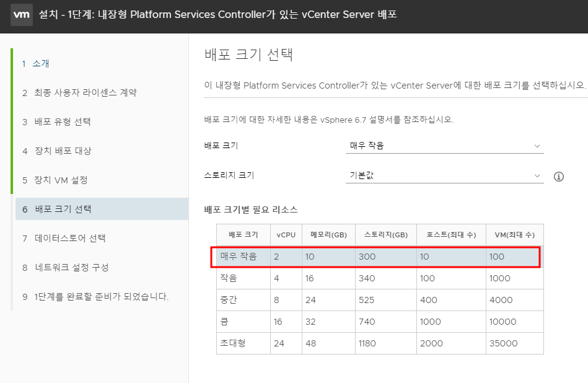Click the 큼 row label in the table
This screenshot has width=588, height=383.
point(224,322)
